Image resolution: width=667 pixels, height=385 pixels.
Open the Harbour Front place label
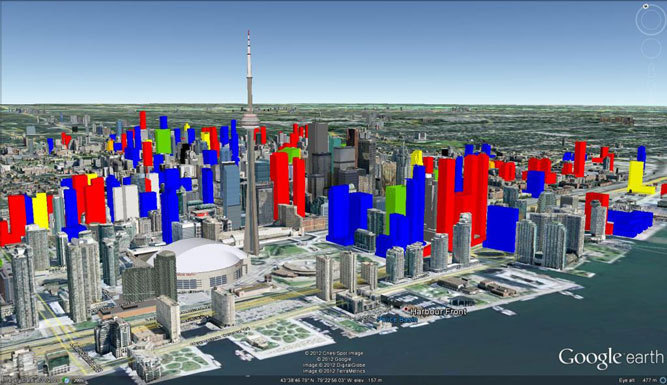pos(439,312)
